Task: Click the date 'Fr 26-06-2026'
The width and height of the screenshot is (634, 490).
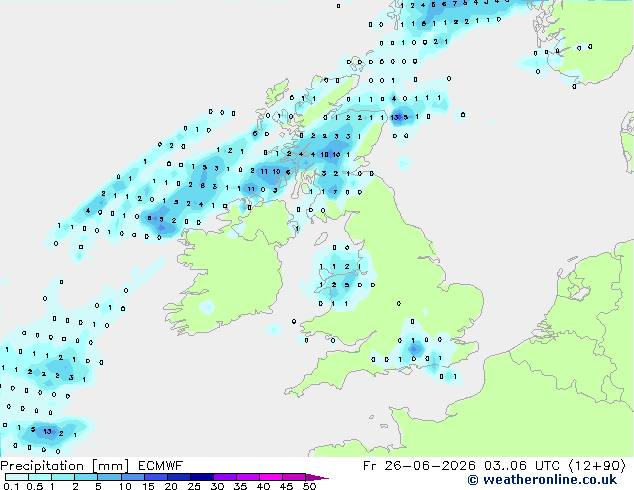Action: tap(419, 466)
